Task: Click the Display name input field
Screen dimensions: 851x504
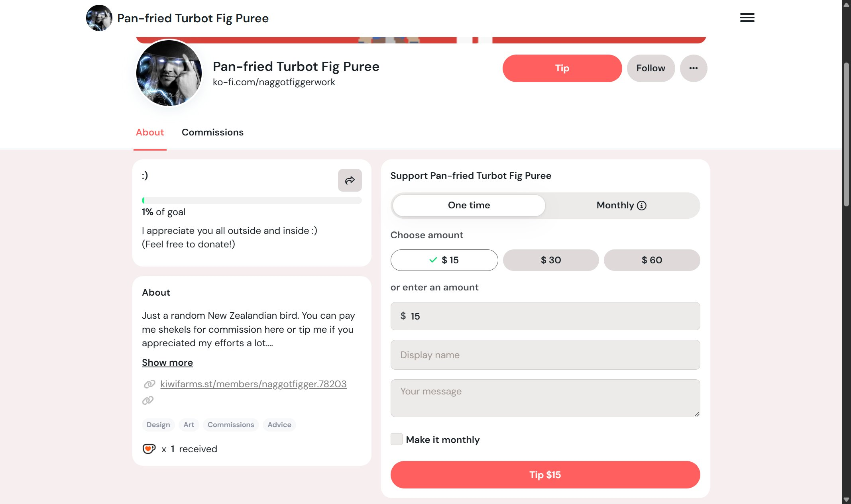Action: tap(545, 355)
